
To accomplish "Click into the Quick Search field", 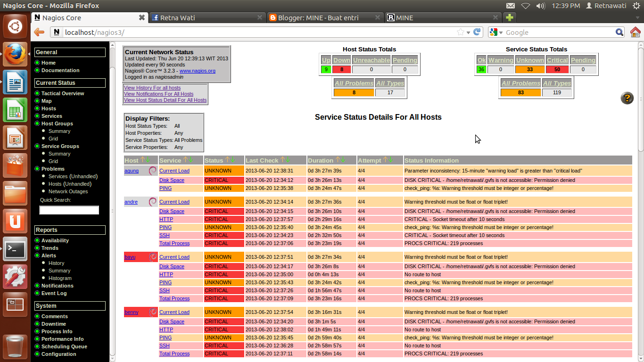I will (x=69, y=210).
